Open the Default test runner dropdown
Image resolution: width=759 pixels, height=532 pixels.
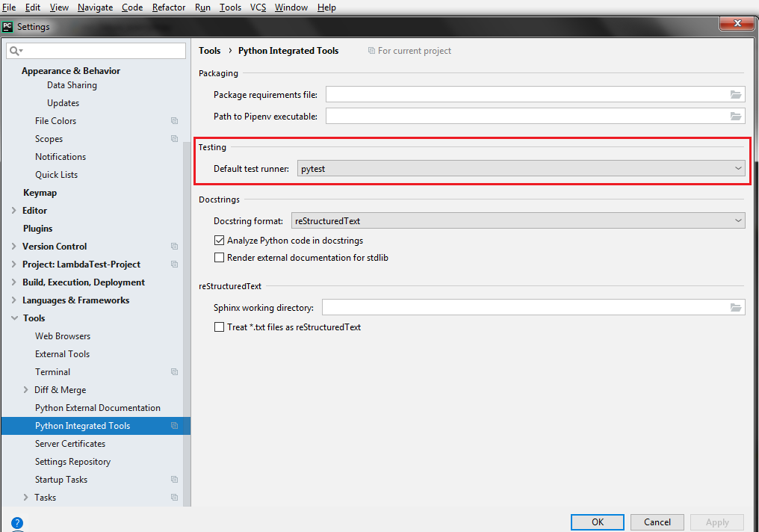[x=521, y=168]
